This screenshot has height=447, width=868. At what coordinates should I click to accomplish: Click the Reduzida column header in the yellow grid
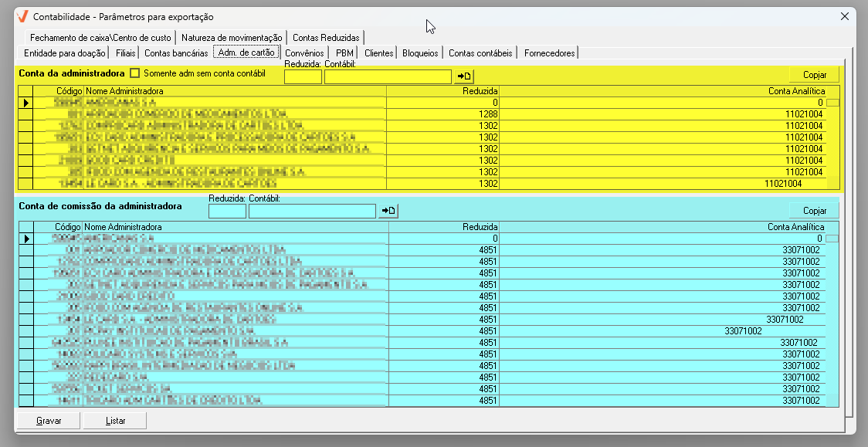442,91
